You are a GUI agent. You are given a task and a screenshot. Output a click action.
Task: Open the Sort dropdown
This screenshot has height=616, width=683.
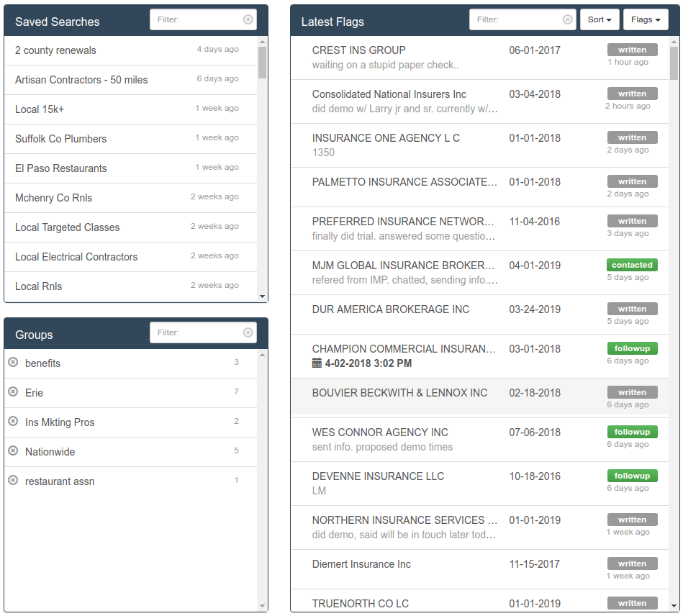point(600,19)
